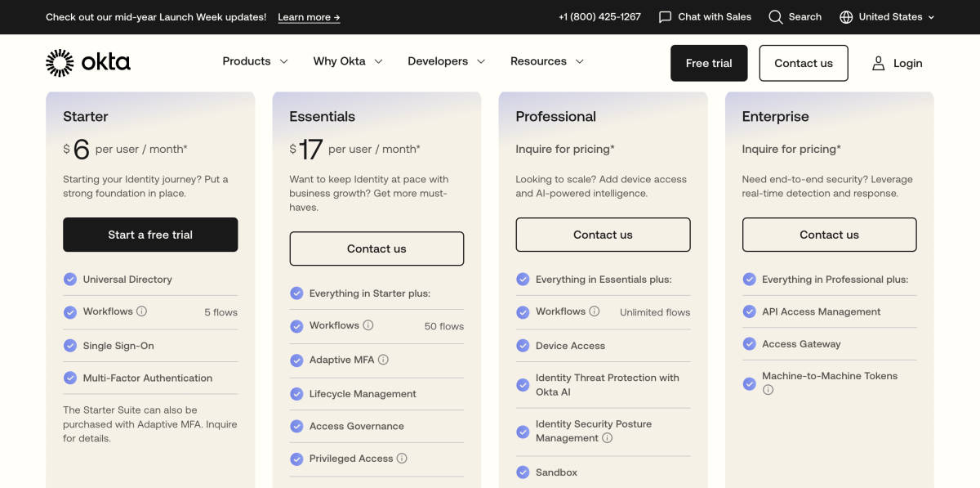Viewport: 980px width, 488px height.
Task: Click the Okta spiral logo
Action: pyautogui.click(x=58, y=61)
